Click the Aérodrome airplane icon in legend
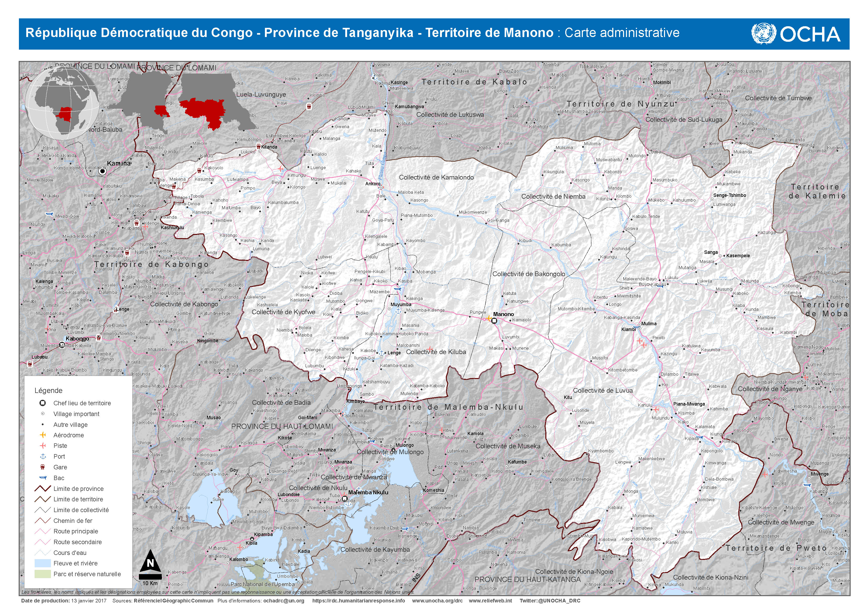Viewport: 868px width, 614px height. 43,435
